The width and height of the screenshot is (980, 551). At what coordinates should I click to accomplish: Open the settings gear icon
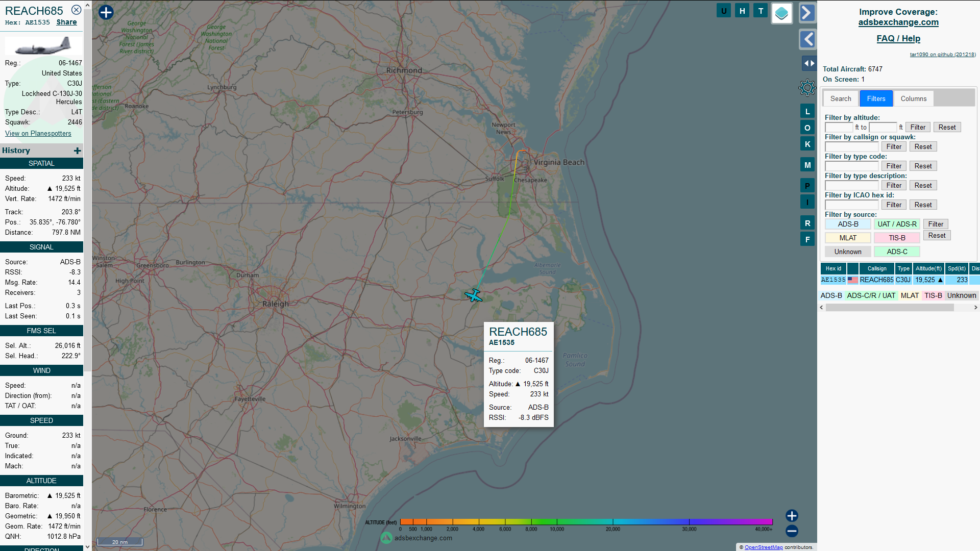pyautogui.click(x=807, y=88)
